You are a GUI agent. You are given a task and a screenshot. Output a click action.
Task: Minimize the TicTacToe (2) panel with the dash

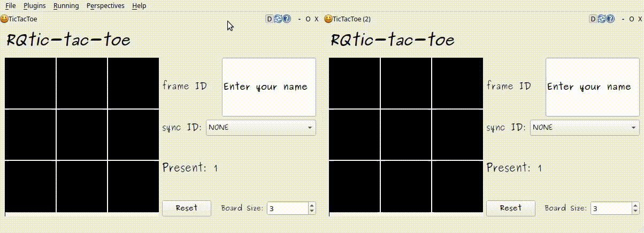tap(623, 19)
